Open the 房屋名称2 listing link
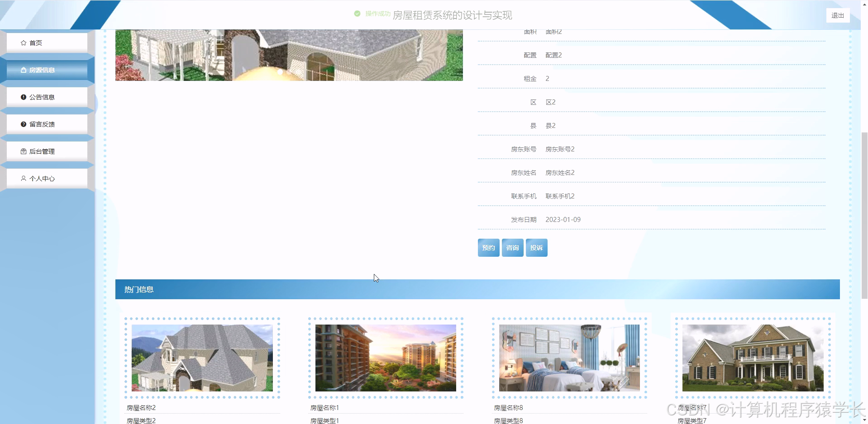 pos(141,407)
